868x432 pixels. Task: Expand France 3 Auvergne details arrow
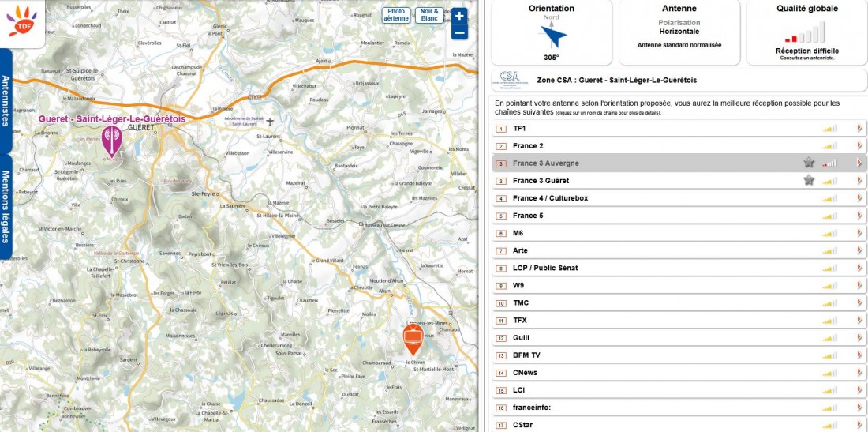[859, 163]
